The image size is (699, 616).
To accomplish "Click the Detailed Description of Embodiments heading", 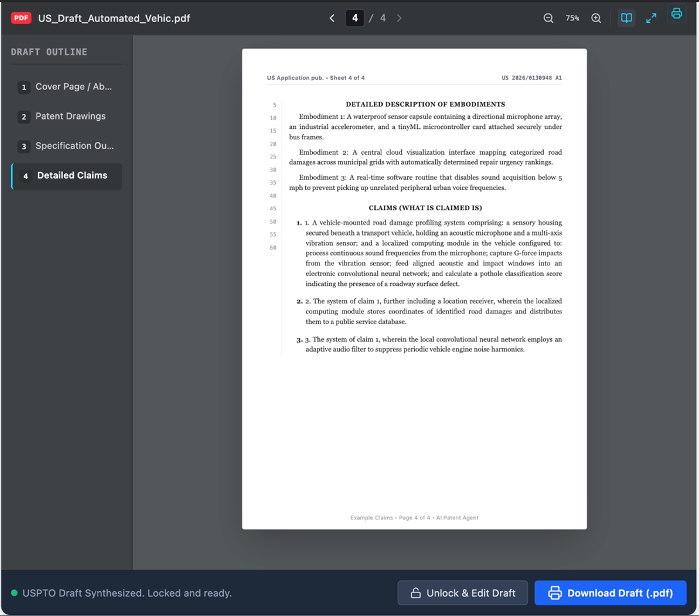I will pyautogui.click(x=425, y=104).
